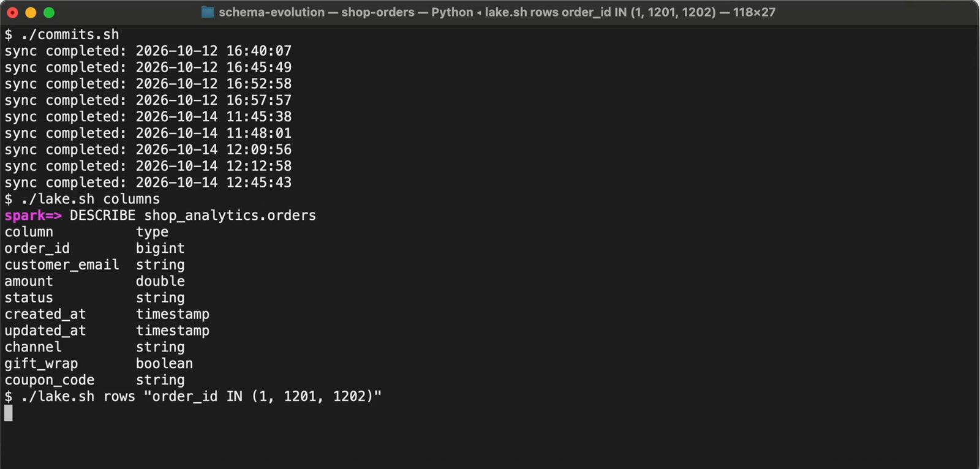Viewport: 980px width, 469px height.
Task: Click the bigint type value
Action: [x=160, y=249]
